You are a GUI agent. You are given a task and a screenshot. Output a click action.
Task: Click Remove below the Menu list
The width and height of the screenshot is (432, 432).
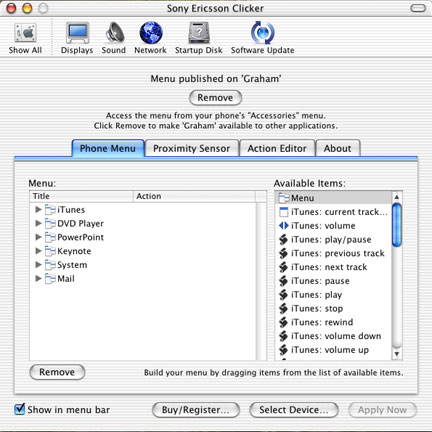click(57, 372)
